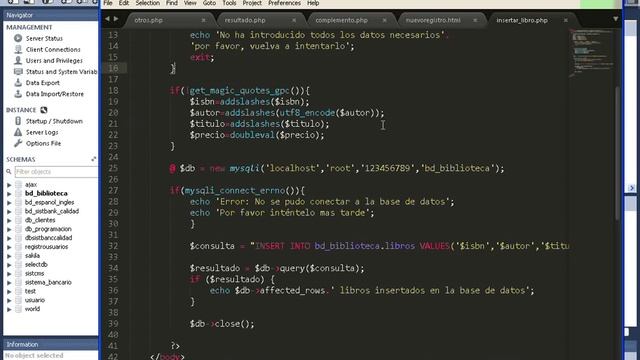Expand the bd_biblioteca schema
This screenshot has height=360, width=640.
(x=9, y=193)
